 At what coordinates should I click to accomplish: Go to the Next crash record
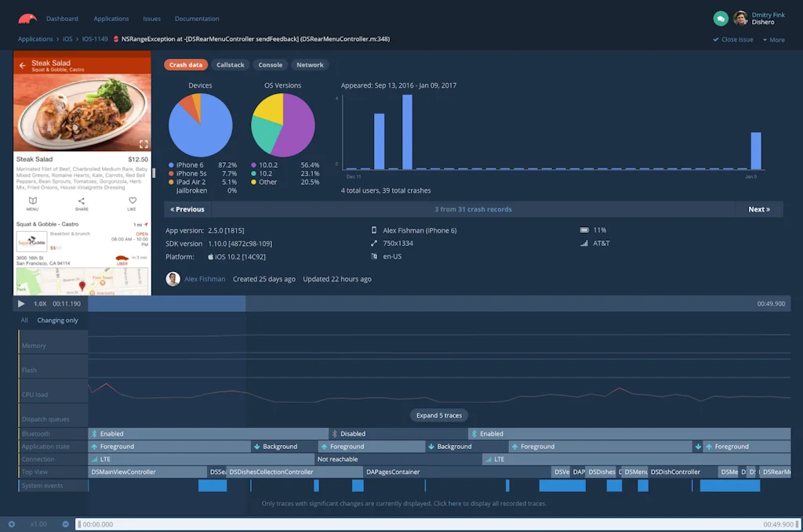coord(759,209)
